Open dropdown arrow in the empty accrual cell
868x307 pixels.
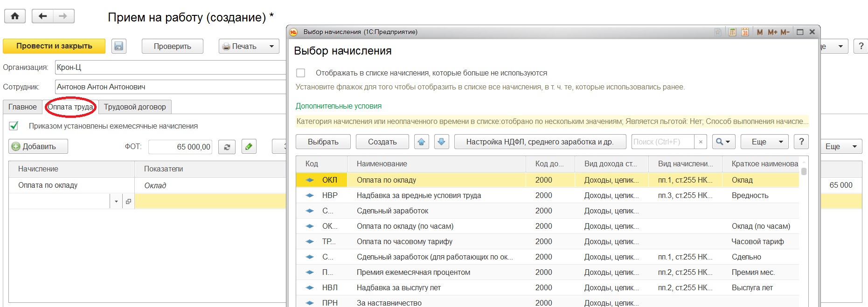point(117,201)
